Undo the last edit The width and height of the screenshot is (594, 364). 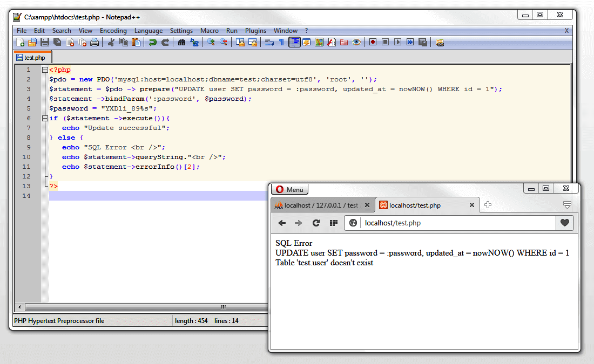[153, 42]
